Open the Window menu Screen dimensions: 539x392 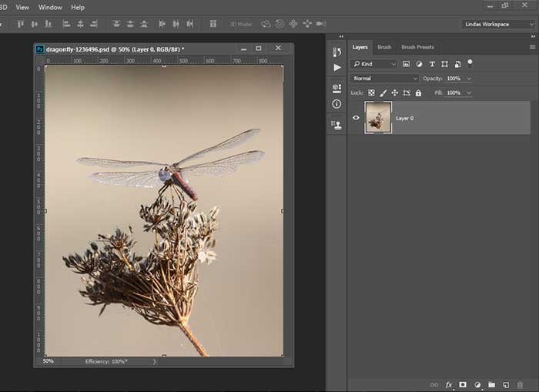click(50, 7)
